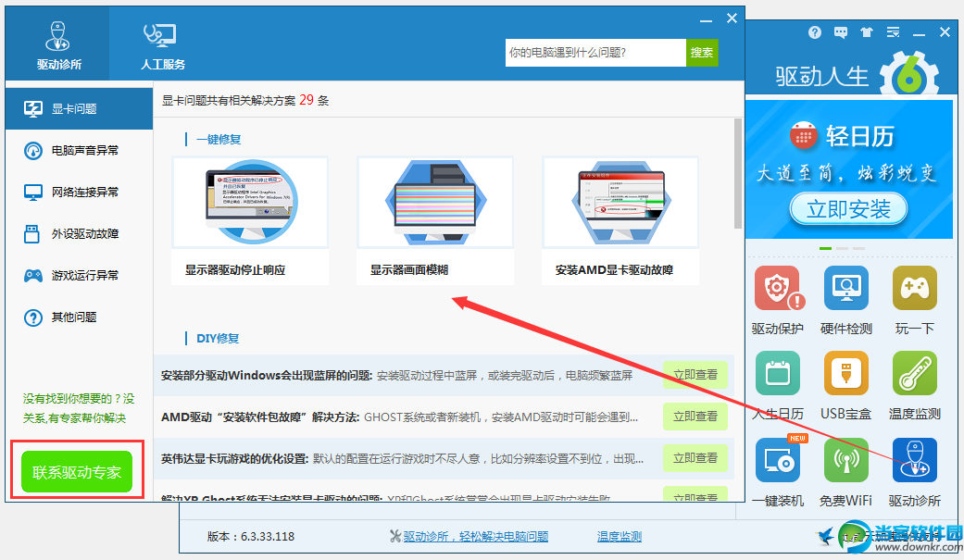
Task: Click the help question mark icon
Action: click(815, 32)
